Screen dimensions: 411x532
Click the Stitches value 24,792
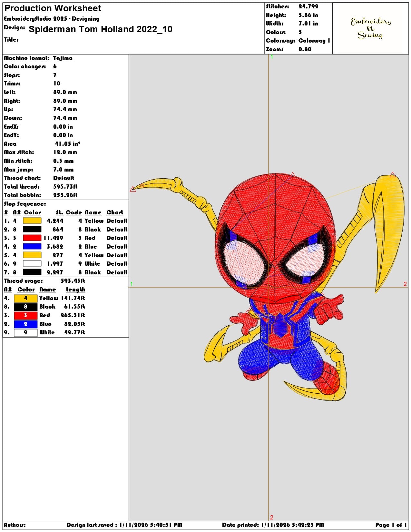[308, 6]
